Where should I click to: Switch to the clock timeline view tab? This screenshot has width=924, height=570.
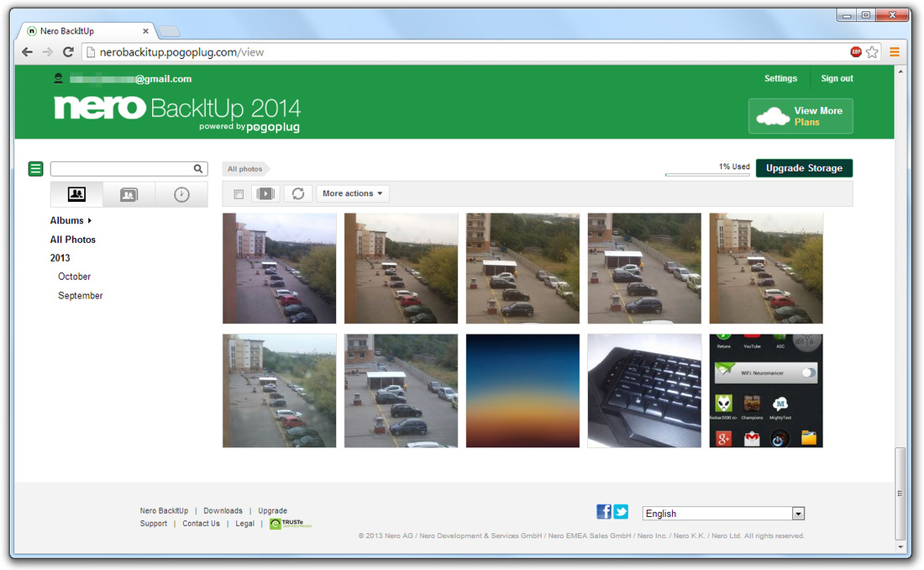(181, 194)
